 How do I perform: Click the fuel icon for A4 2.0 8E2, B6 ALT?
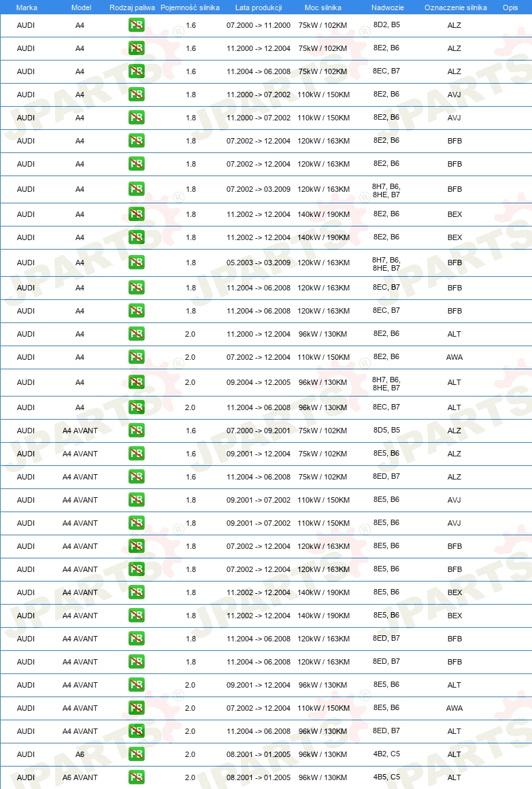pyautogui.click(x=136, y=334)
